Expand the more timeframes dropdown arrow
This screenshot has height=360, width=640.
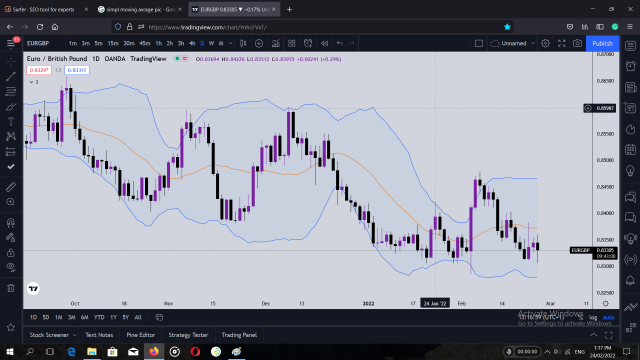(x=231, y=43)
